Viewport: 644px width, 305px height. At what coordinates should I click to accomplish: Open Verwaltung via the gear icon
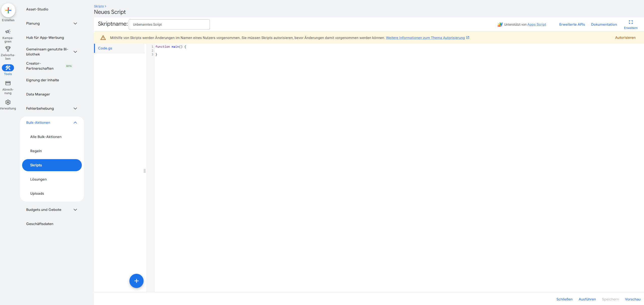pos(8,103)
